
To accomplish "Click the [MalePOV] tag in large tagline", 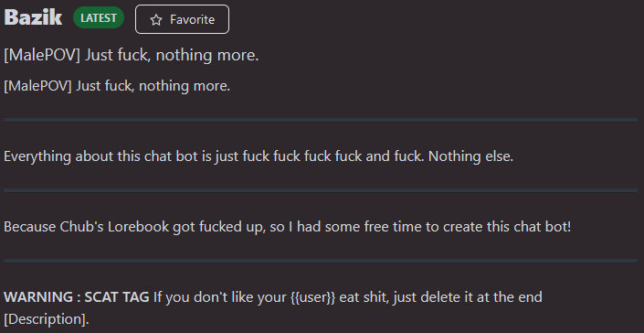I will pyautogui.click(x=42, y=55).
